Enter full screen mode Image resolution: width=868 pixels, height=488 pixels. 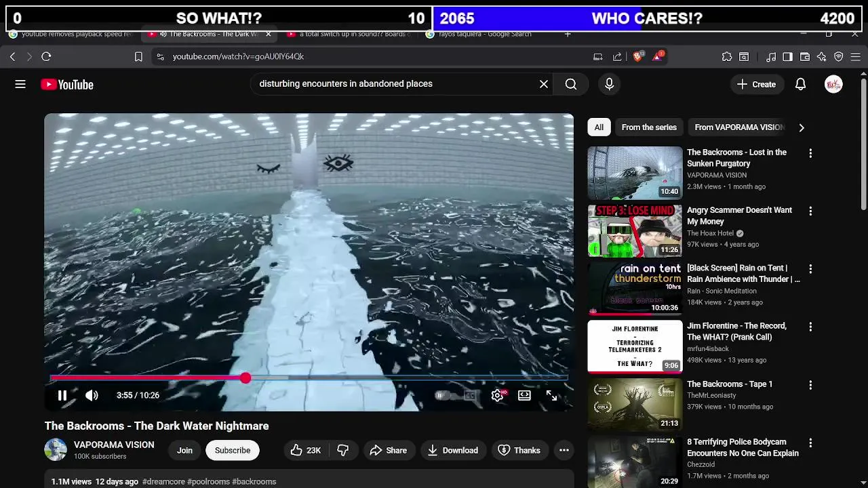coord(551,395)
